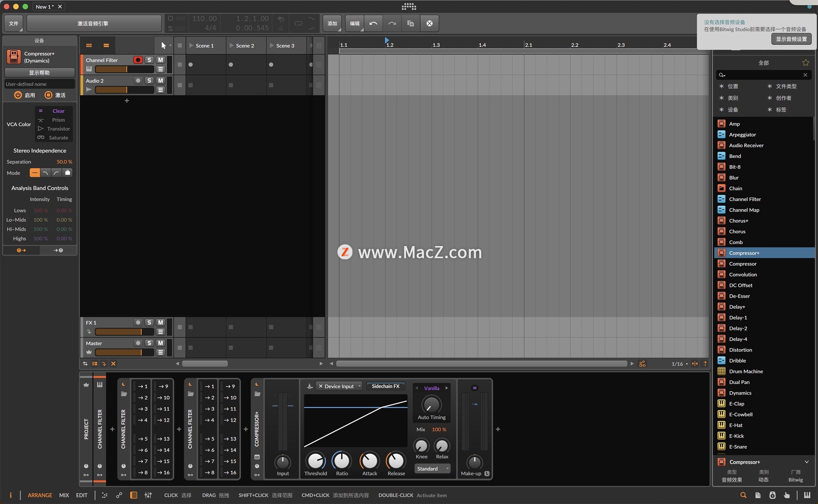Mute the FX 1 track
818x504 pixels.
(x=161, y=323)
